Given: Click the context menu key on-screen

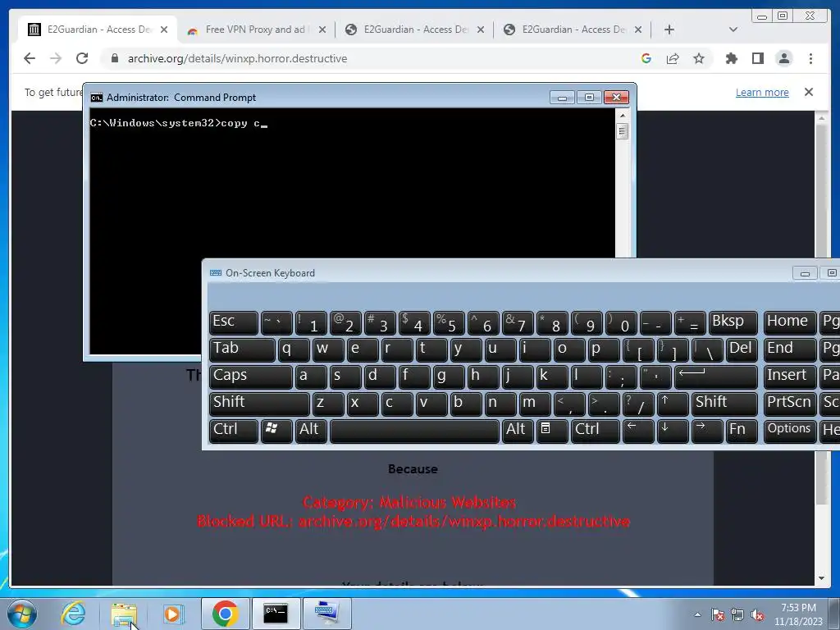Looking at the screenshot, I should tap(552, 431).
